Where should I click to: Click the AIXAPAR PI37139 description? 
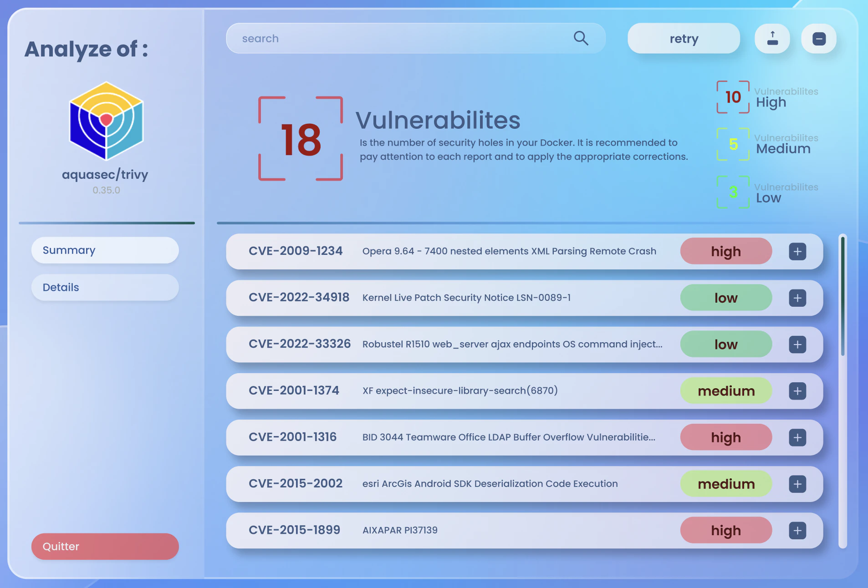coord(400,530)
